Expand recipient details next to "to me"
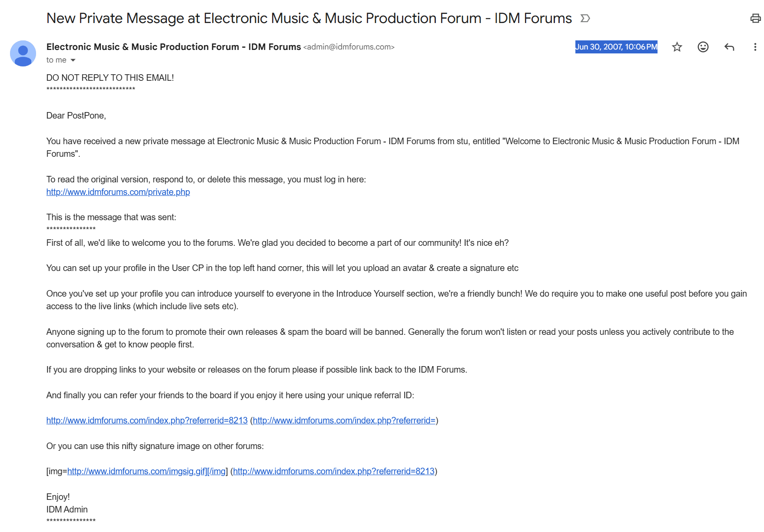Viewport: 764px width, 532px height. (x=73, y=60)
